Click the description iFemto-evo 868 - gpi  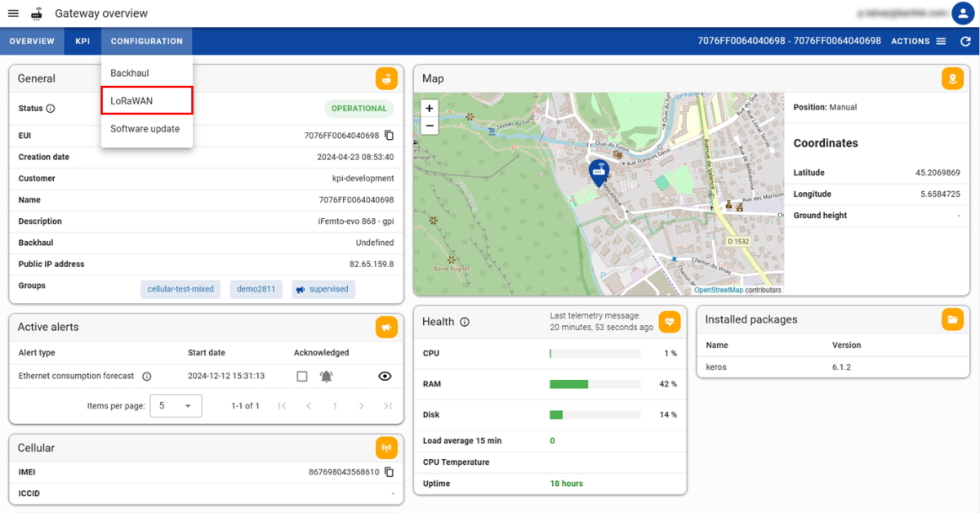tap(355, 221)
